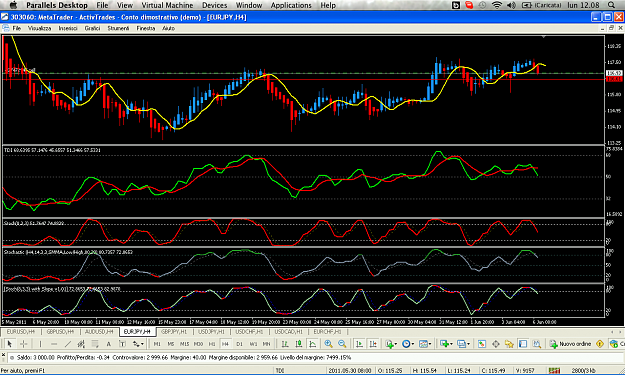Select the cursor arrow tool
The image size is (625, 375).
[10, 344]
